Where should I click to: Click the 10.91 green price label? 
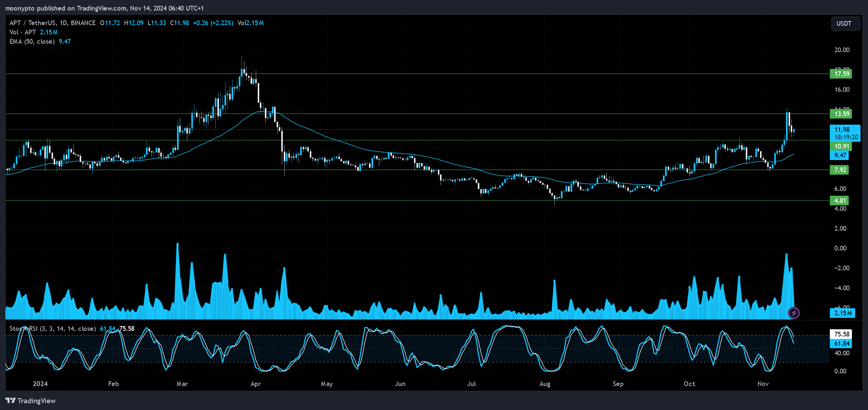(x=841, y=146)
